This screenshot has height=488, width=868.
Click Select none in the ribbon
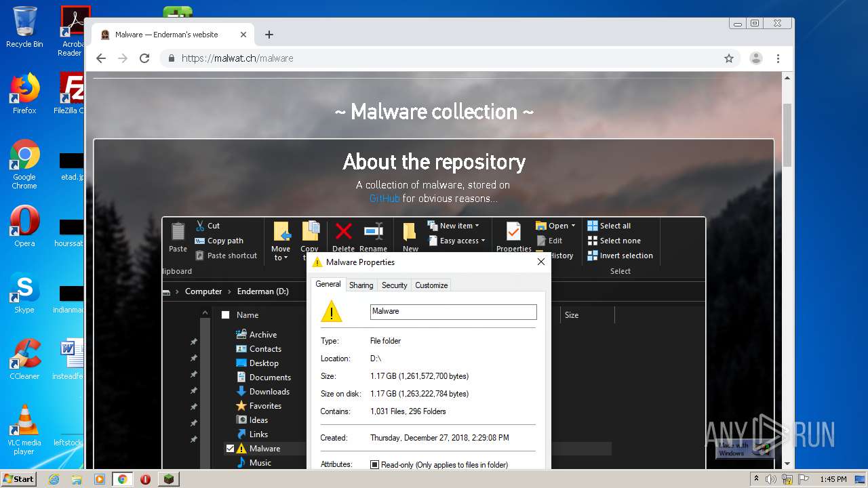tap(614, 241)
